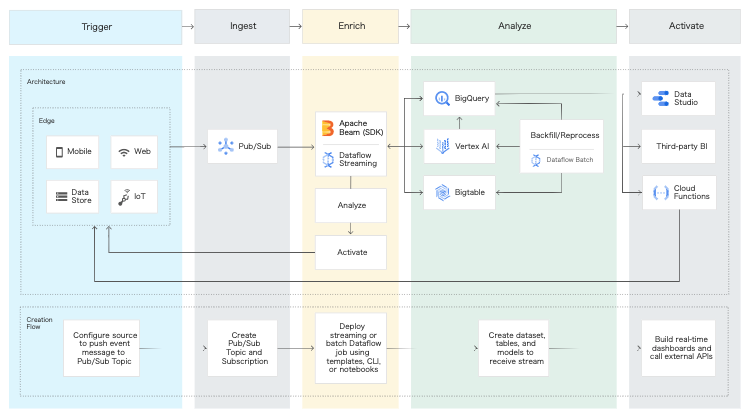Screen dimensions: 749x418
Task: Select the Enrich stage header
Action: click(351, 26)
